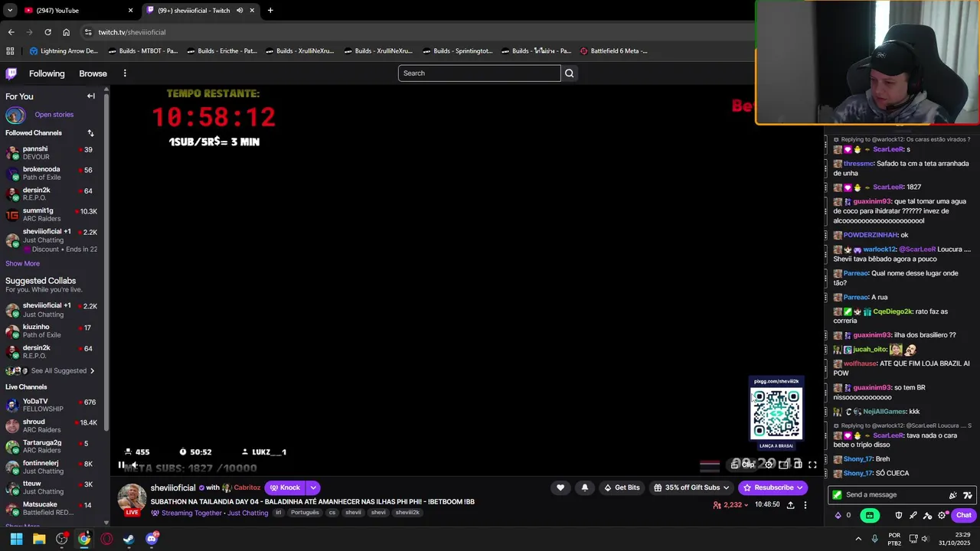
Task: Click the Twitch logo home icon
Action: (11, 73)
